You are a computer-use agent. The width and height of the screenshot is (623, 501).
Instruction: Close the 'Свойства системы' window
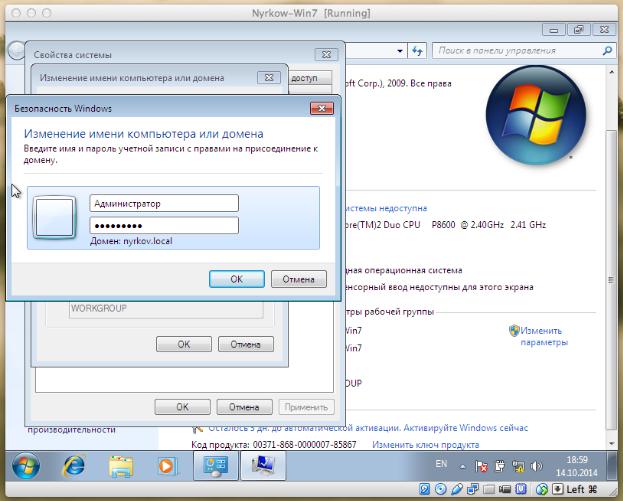tap(326, 54)
